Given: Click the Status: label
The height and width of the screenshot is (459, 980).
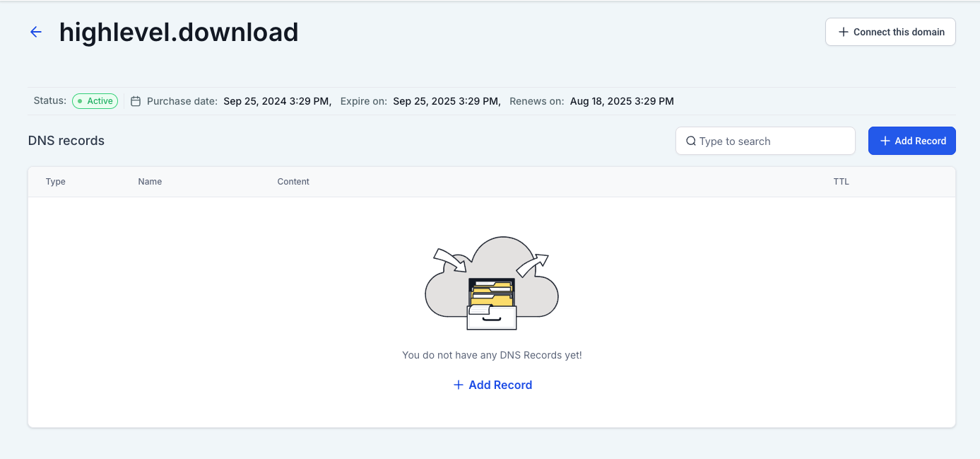Looking at the screenshot, I should (x=49, y=100).
